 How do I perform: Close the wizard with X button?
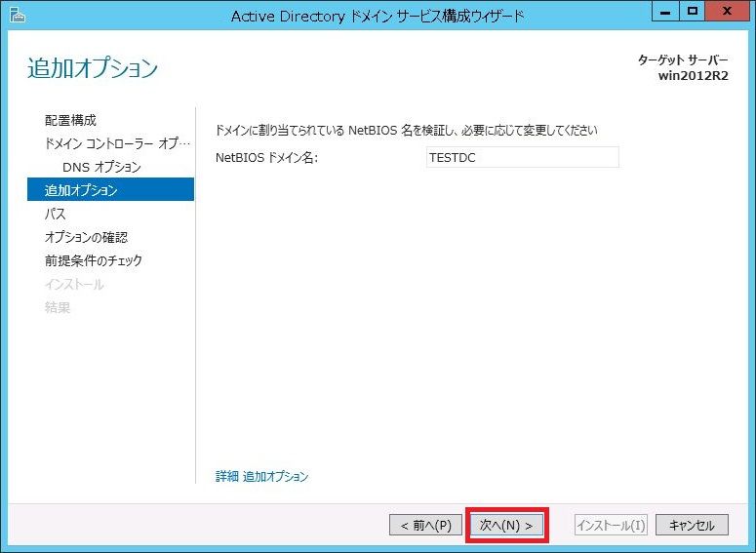tap(727, 11)
